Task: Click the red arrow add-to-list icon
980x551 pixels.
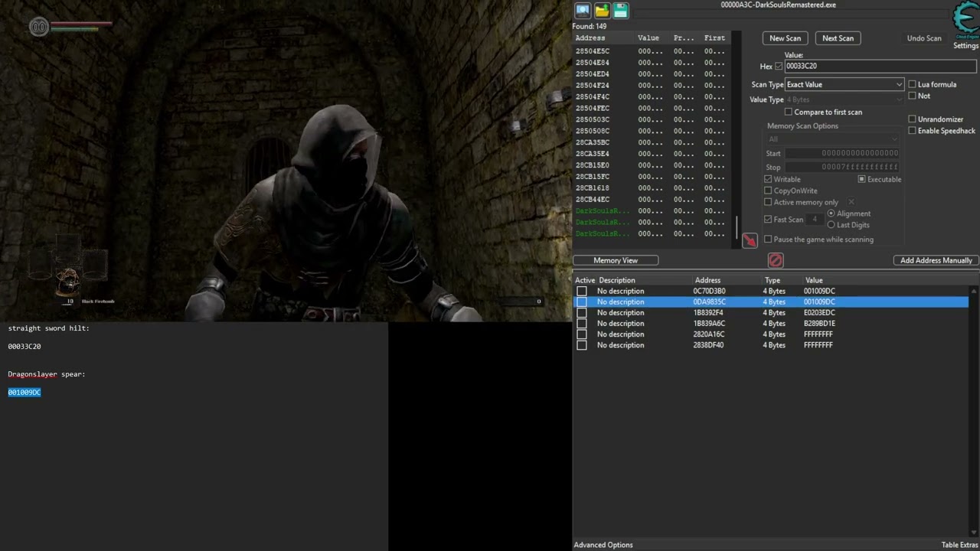Action: pyautogui.click(x=750, y=240)
